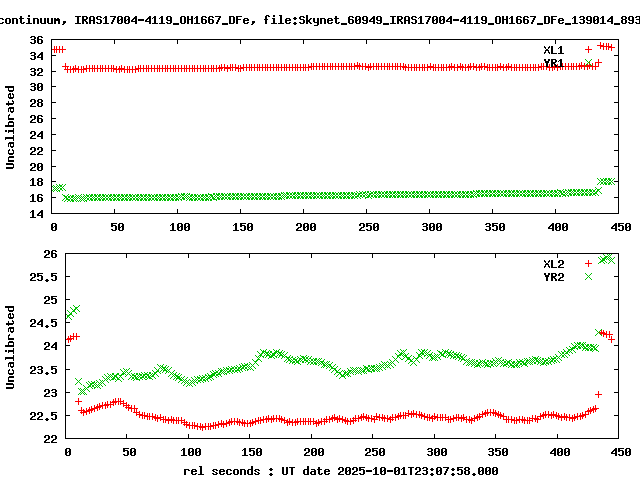Click the green cross marker beside YR2
The image size is (640, 480).
point(588,277)
